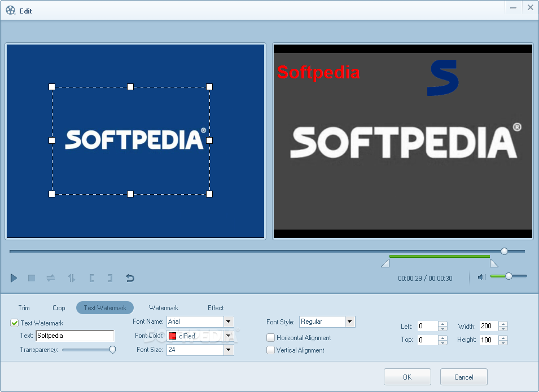
Task: Click the Stop playback button
Action: 32,278
